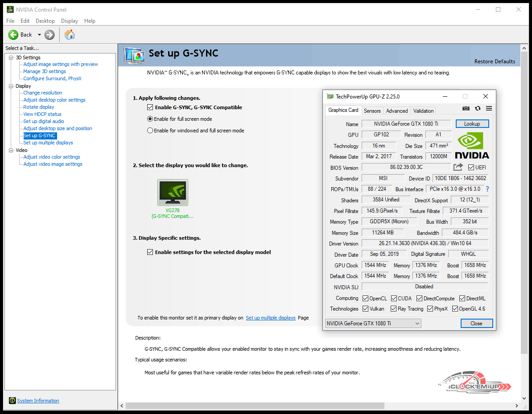Click GPU-Z refresh icon
Screen dimensions: 532x414
(x=478, y=108)
